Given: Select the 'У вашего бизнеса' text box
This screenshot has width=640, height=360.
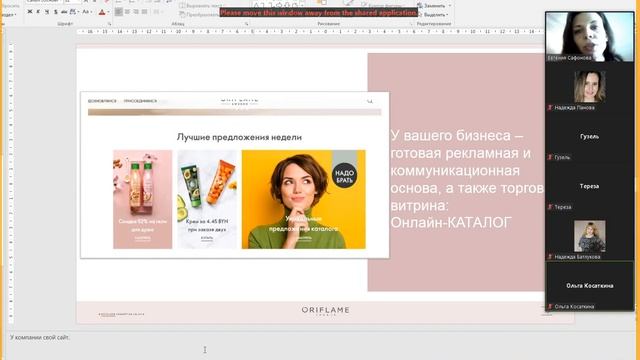Looking at the screenshot, I should pyautogui.click(x=467, y=179).
